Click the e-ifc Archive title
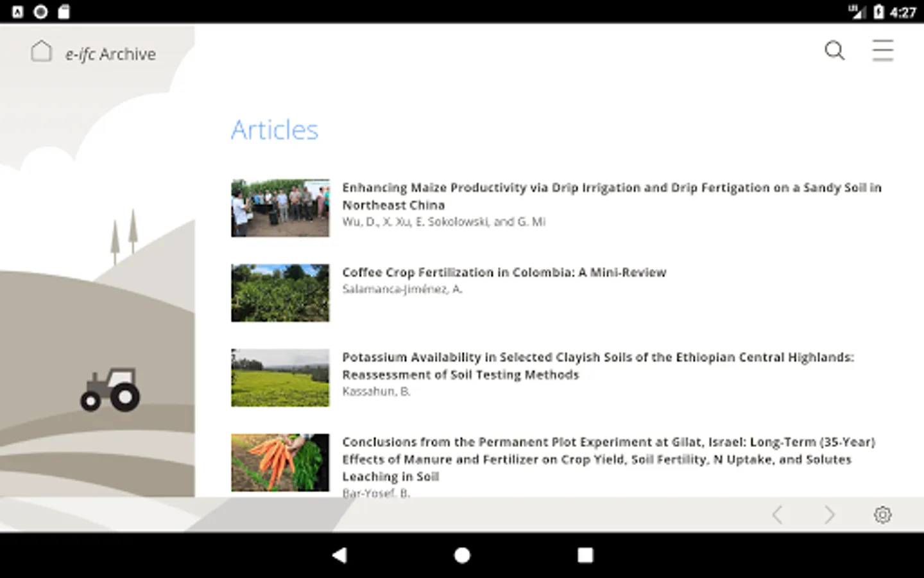Screen dimensions: 924x578 click(x=110, y=54)
